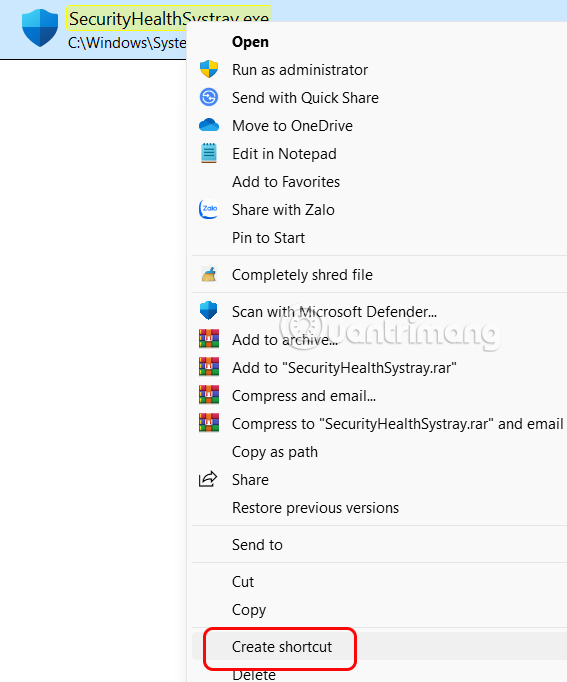The image size is (567, 682).
Task: Click the shred file broom icon
Action: pyautogui.click(x=209, y=274)
